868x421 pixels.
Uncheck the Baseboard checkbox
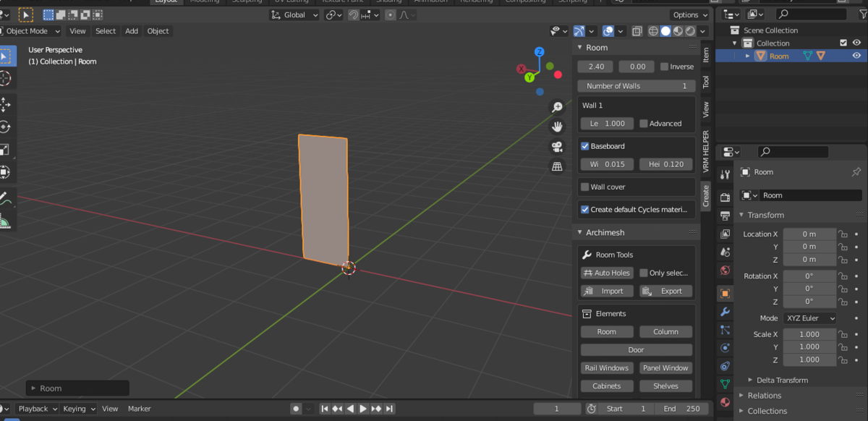coord(584,146)
